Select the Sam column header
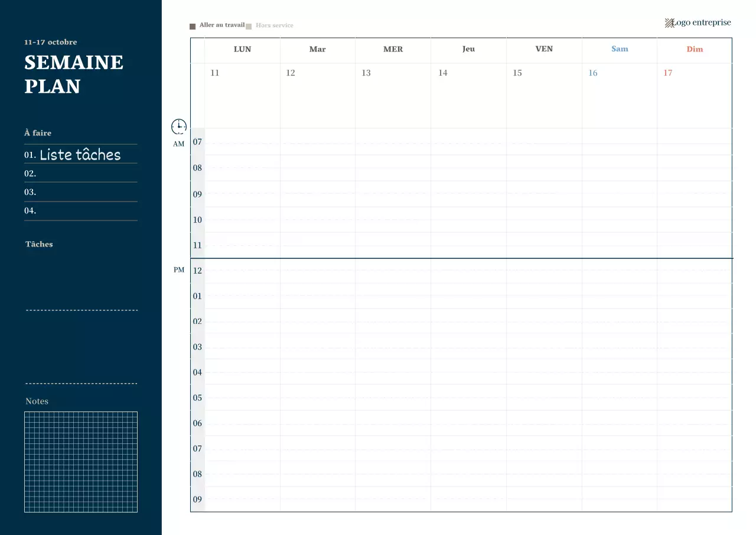756x535 pixels. pyautogui.click(x=619, y=50)
